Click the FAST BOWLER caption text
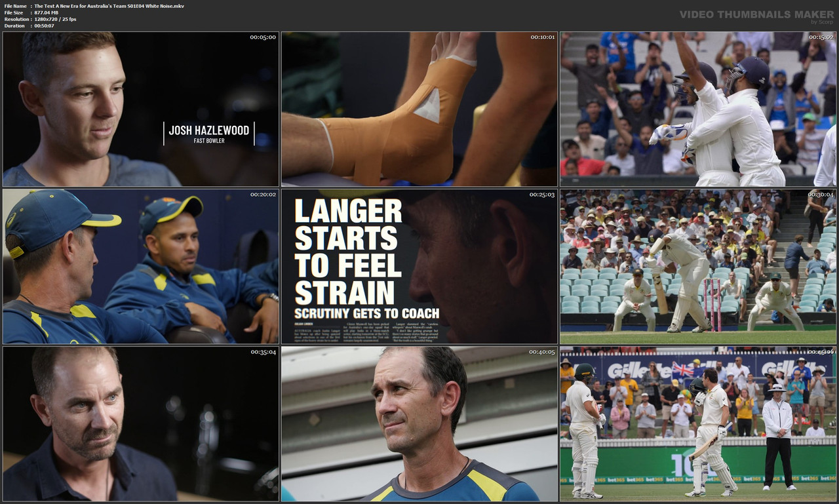Viewport: 839px width, 504px height. coord(209,141)
